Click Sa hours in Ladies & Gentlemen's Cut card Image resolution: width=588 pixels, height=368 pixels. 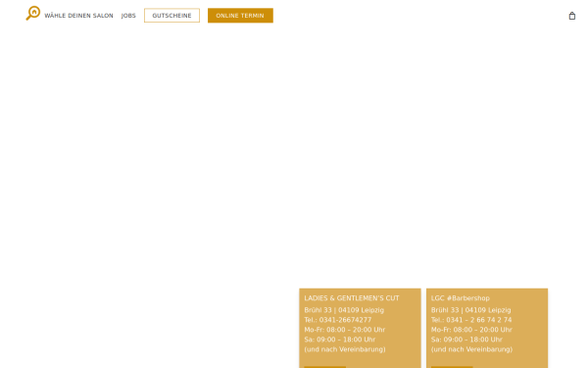(340, 340)
